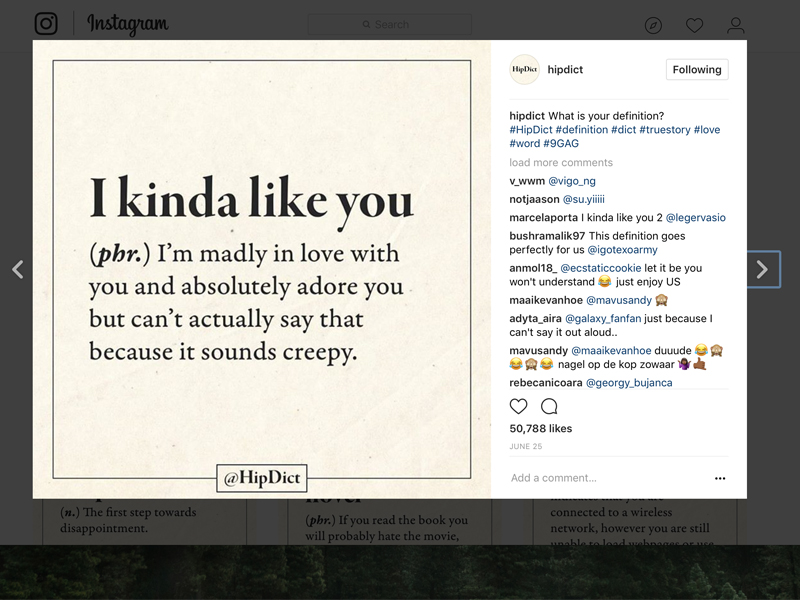This screenshot has height=600, width=800.
Task: Open the @maaikevanhoe mention
Action: pyautogui.click(x=611, y=351)
